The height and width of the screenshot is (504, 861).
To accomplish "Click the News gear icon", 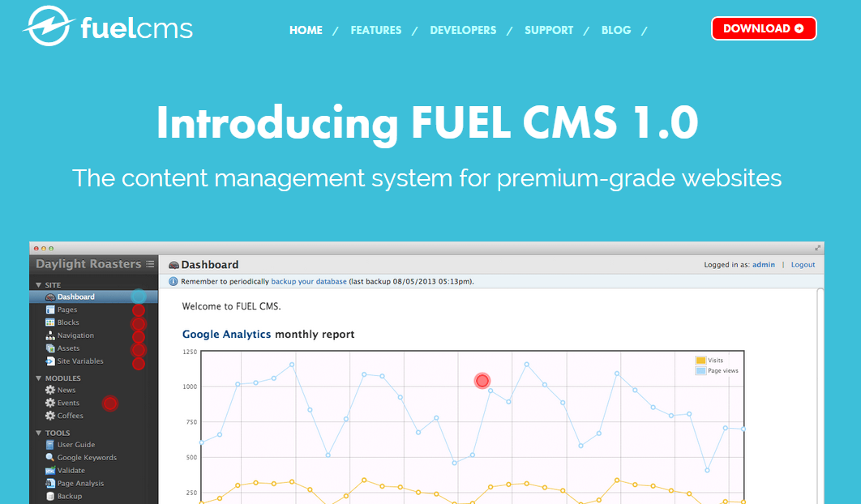I will (x=50, y=390).
